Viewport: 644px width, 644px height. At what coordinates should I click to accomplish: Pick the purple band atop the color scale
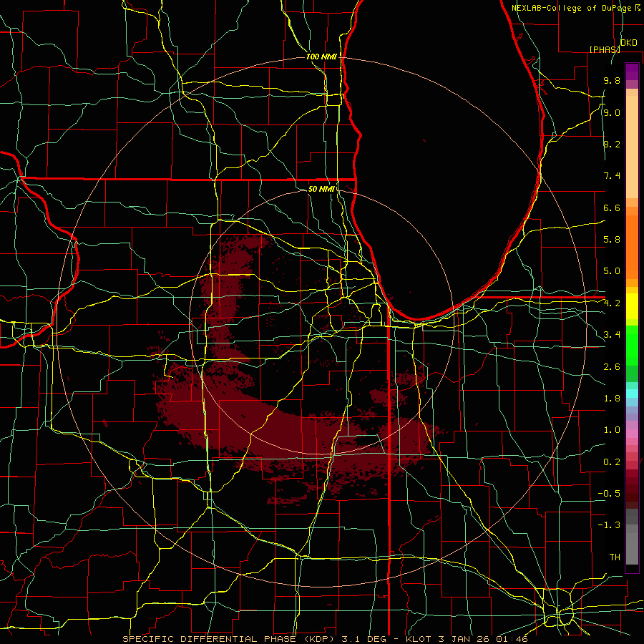(632, 72)
